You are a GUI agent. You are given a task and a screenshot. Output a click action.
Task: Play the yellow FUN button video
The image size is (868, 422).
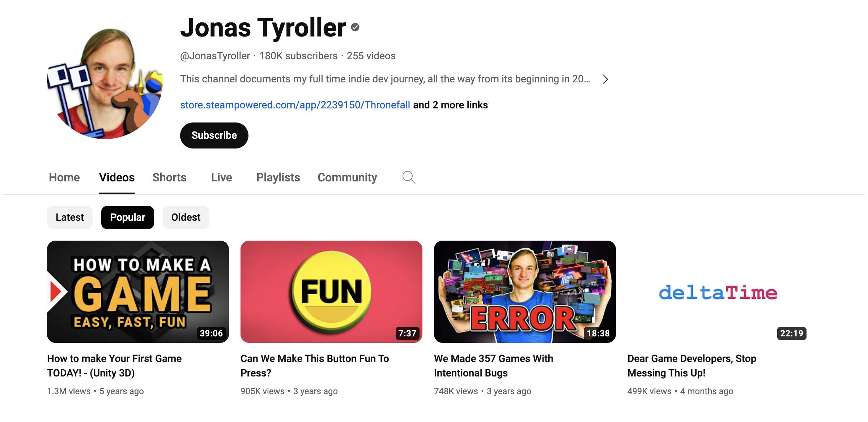pyautogui.click(x=331, y=292)
